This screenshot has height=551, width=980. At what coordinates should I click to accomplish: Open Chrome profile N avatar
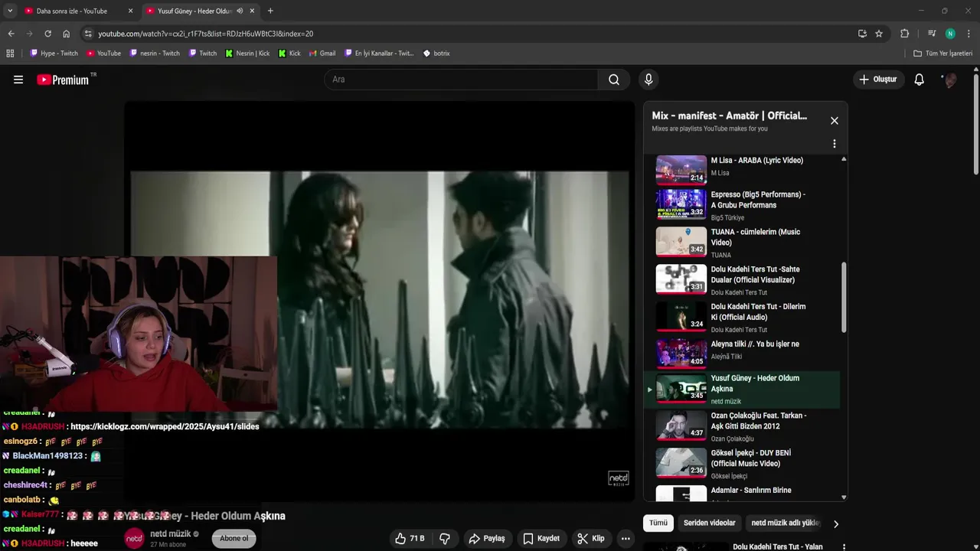[950, 34]
